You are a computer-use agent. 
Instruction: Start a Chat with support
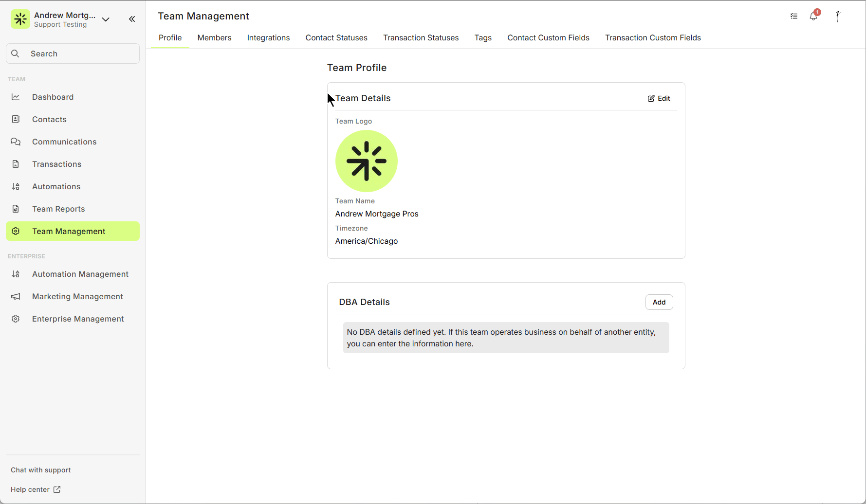pyautogui.click(x=41, y=470)
